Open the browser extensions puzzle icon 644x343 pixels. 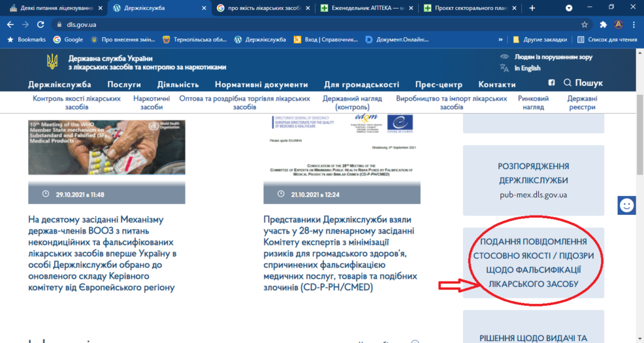(x=603, y=24)
